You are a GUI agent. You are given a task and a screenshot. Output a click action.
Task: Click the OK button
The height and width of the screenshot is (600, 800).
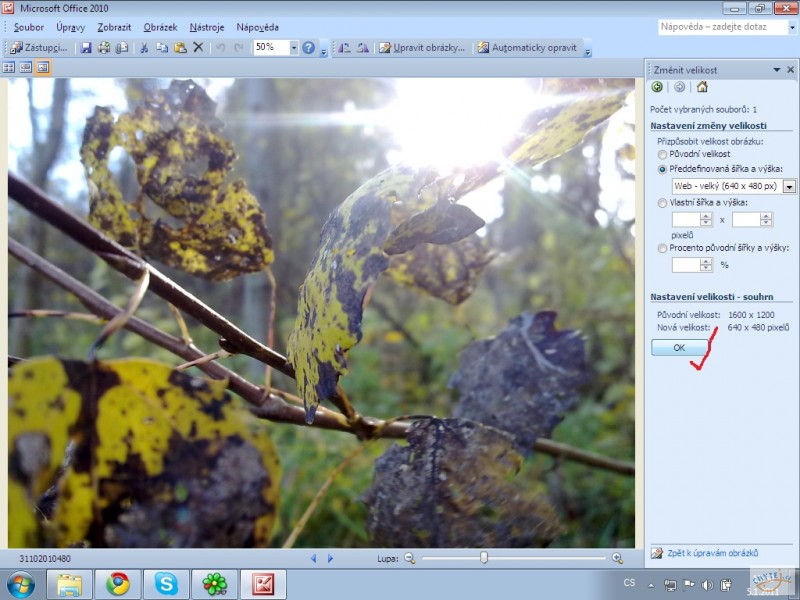pyautogui.click(x=679, y=347)
